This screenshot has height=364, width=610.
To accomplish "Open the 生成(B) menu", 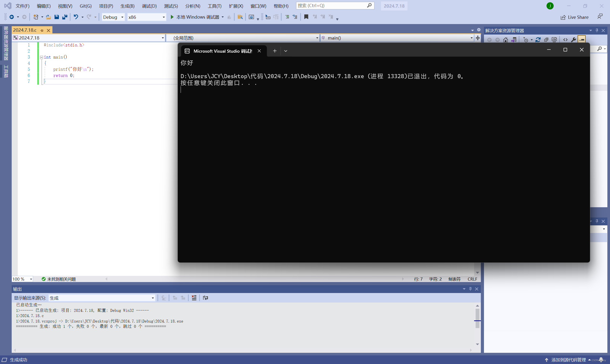I will click(x=127, y=6).
